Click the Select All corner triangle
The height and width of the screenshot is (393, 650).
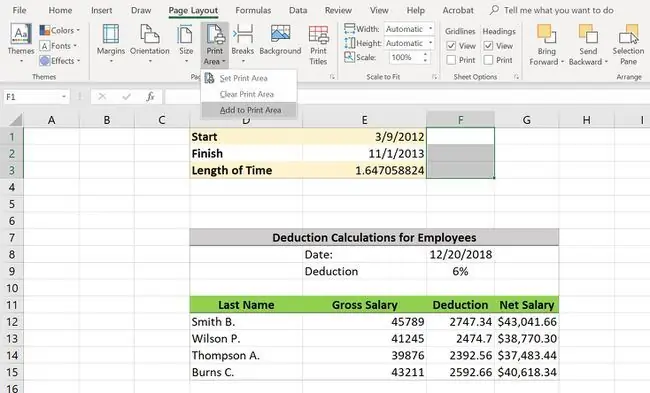[x=16, y=120]
